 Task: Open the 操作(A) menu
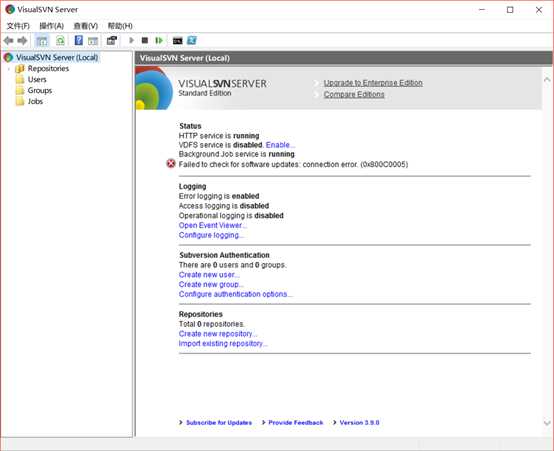52,26
